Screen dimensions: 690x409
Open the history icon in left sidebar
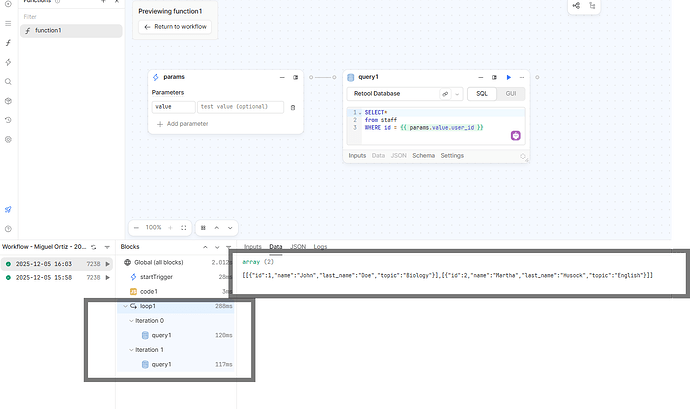tap(8, 120)
